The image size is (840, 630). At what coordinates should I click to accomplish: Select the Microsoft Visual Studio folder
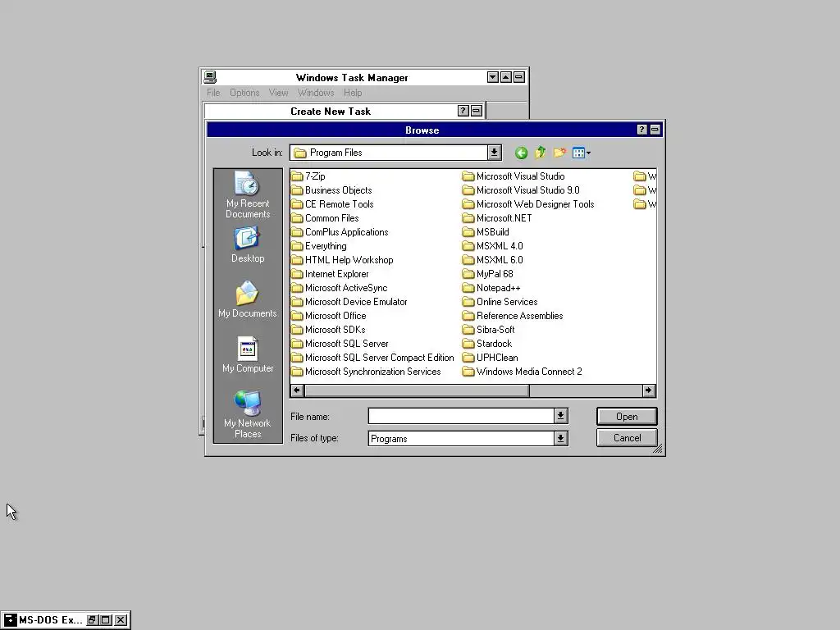pyautogui.click(x=514, y=176)
